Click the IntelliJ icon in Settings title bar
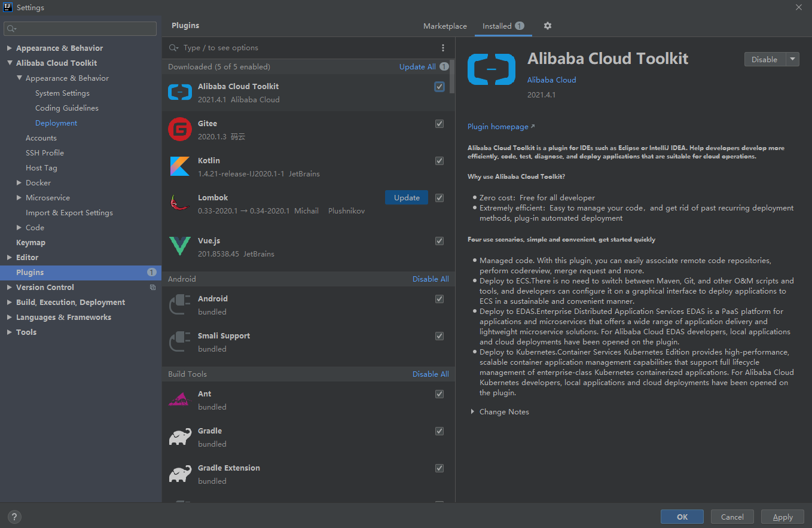 (x=8, y=7)
